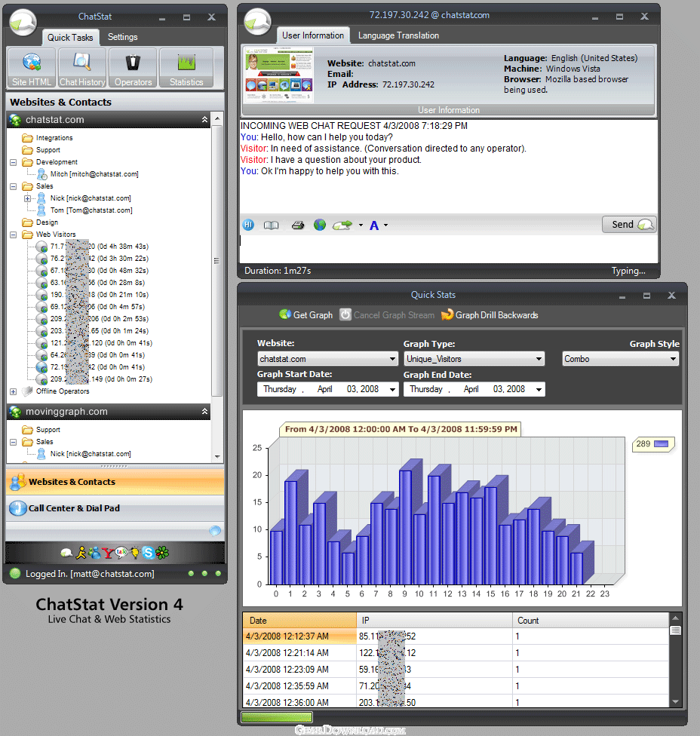Open the Site HTML quick task

(32, 68)
